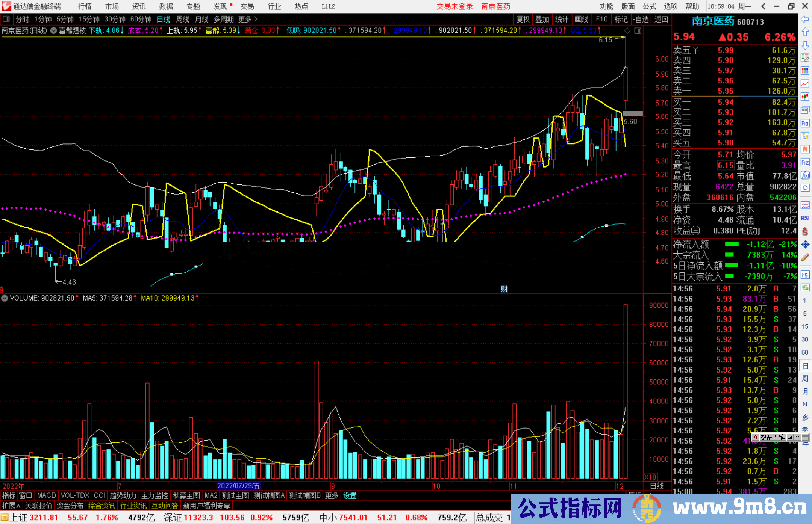Click the green refresh sidebar icon
The image size is (812, 524).
coord(805,288)
